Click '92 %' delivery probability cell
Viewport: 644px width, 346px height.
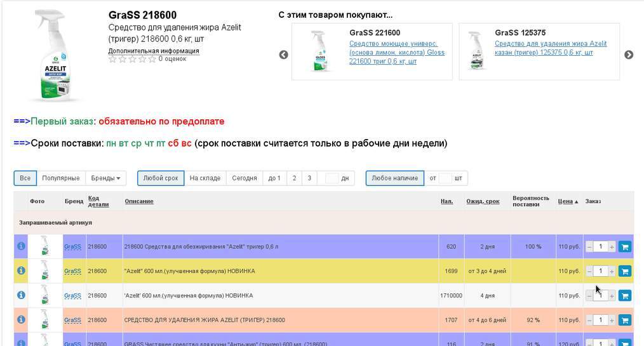tap(533, 320)
